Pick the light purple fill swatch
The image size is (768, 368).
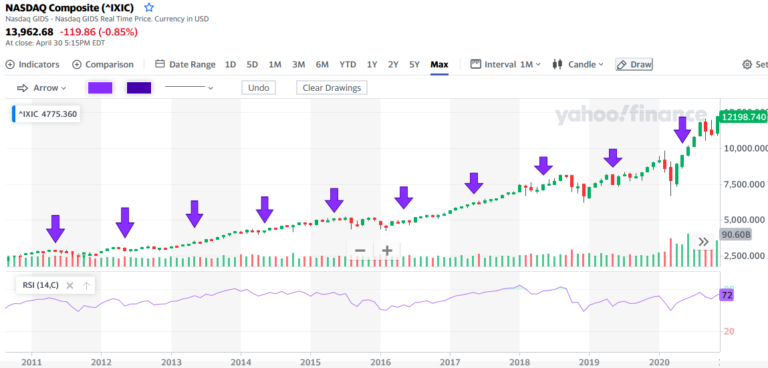coord(100,88)
